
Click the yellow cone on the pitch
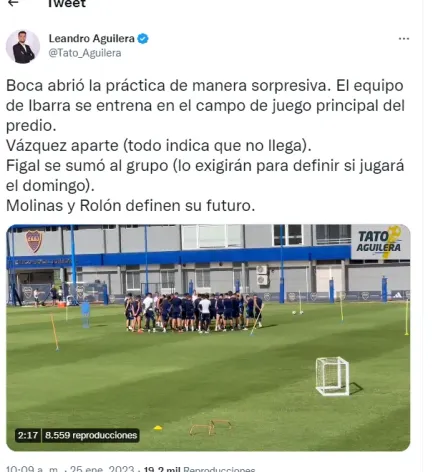(158, 428)
